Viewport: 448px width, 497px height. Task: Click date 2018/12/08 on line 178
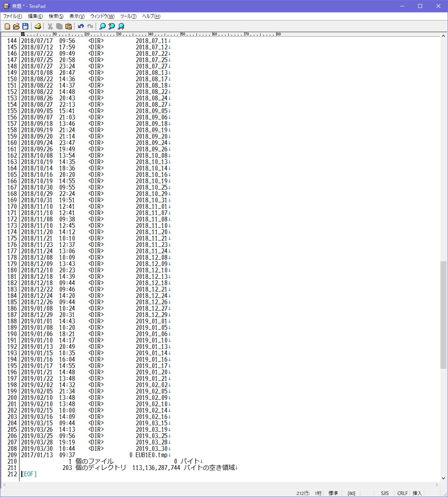pyautogui.click(x=37, y=257)
